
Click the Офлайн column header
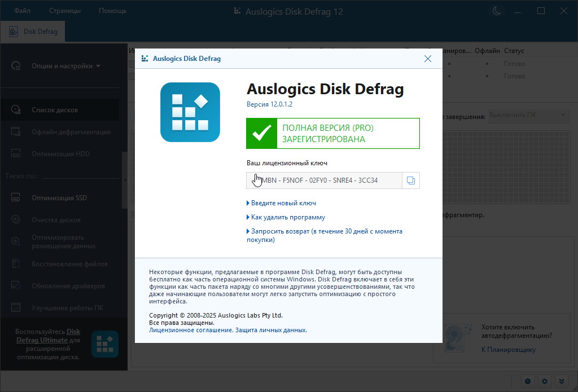coord(487,51)
